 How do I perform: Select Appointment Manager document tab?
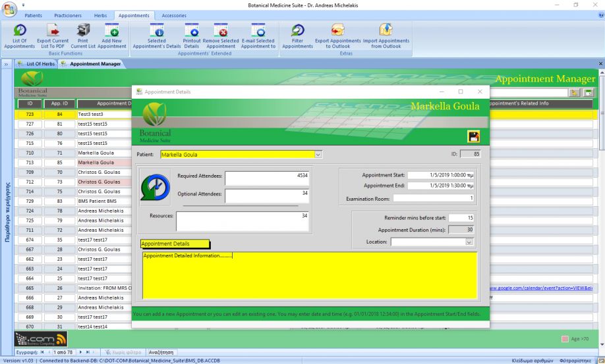coord(92,64)
